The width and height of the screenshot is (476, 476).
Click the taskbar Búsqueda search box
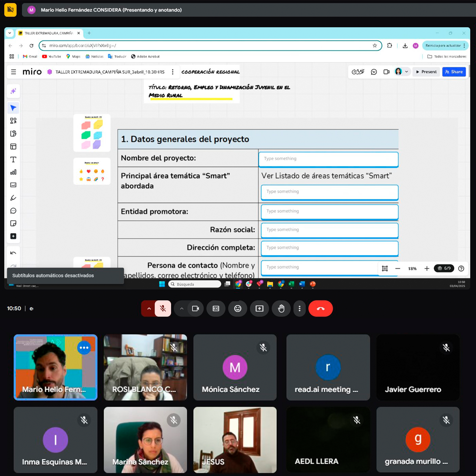pyautogui.click(x=195, y=284)
